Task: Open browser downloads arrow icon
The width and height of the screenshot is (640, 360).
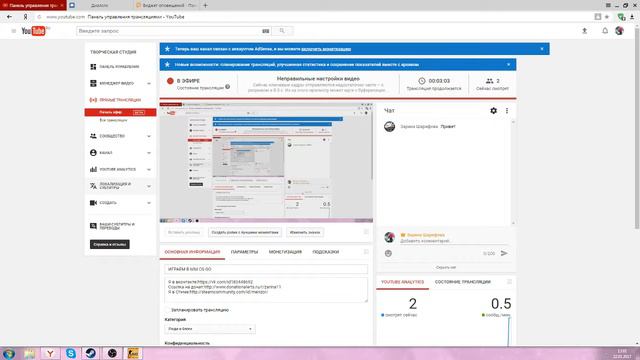Action: coord(632,17)
